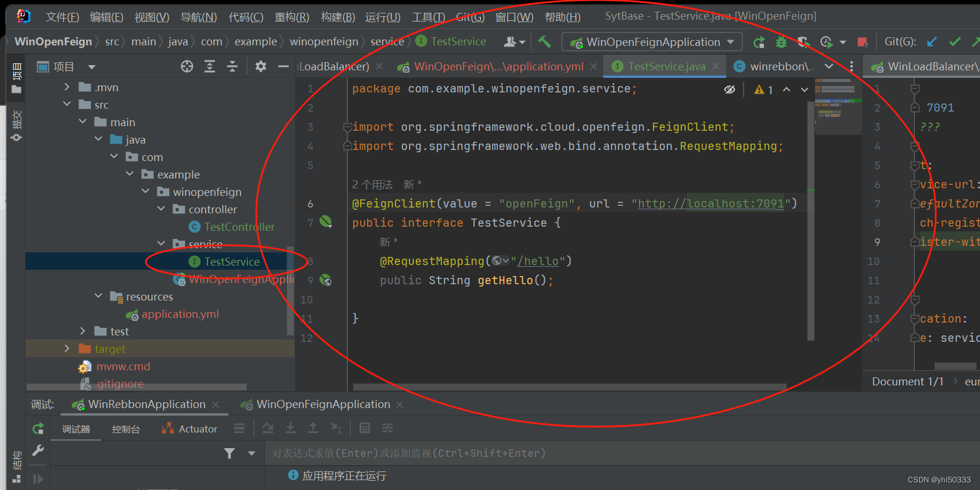Click the expand all icon in project panel

210,66
